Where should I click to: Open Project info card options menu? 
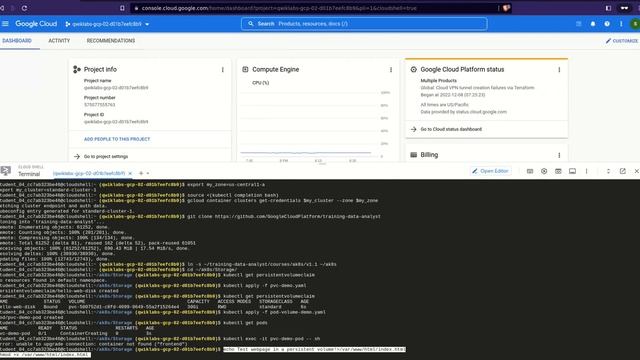pos(222,70)
